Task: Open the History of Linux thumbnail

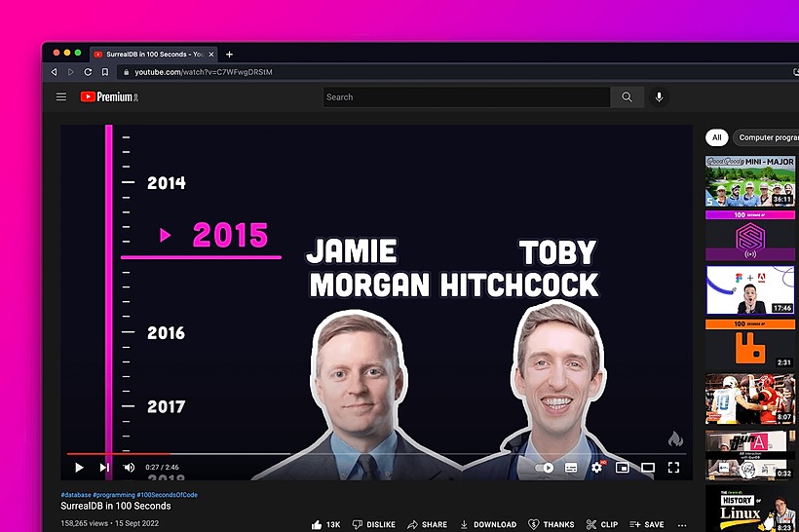Action: coord(750,509)
